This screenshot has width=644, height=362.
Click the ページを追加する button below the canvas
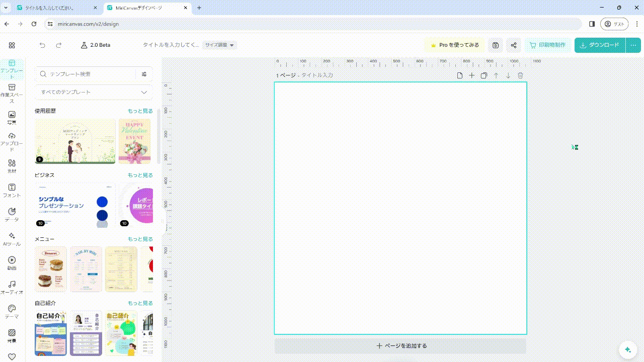[401, 345]
